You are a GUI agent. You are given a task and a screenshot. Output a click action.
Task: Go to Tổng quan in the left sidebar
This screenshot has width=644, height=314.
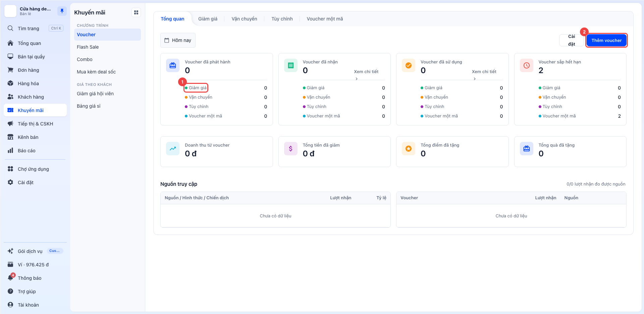point(35,43)
